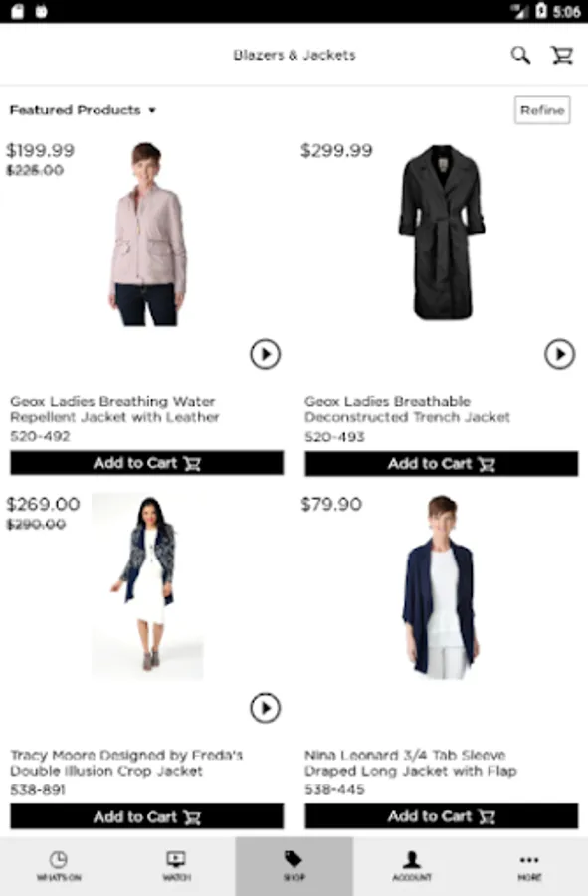Screen dimensions: 588x896
Task: Open the pink Geox jacket product image
Action: tap(148, 234)
